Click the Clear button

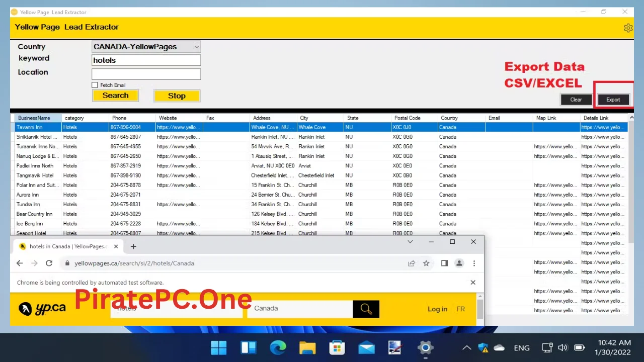pos(576,100)
